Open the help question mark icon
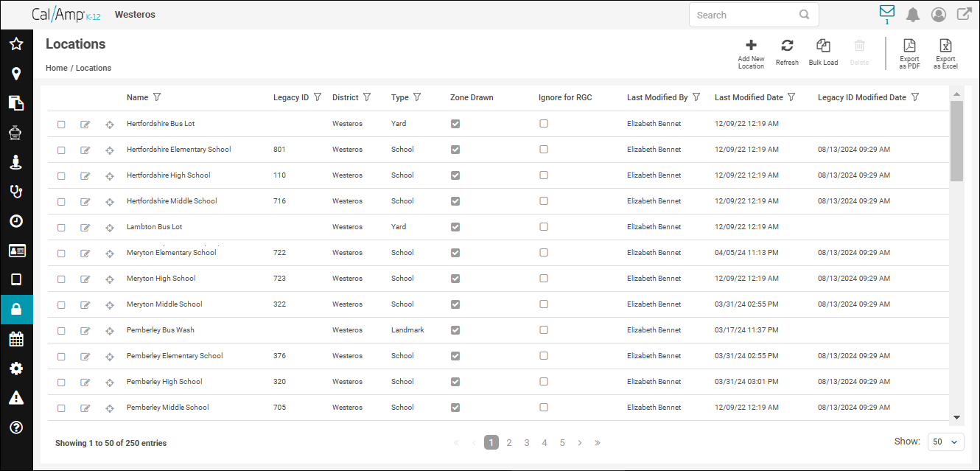 point(16,428)
